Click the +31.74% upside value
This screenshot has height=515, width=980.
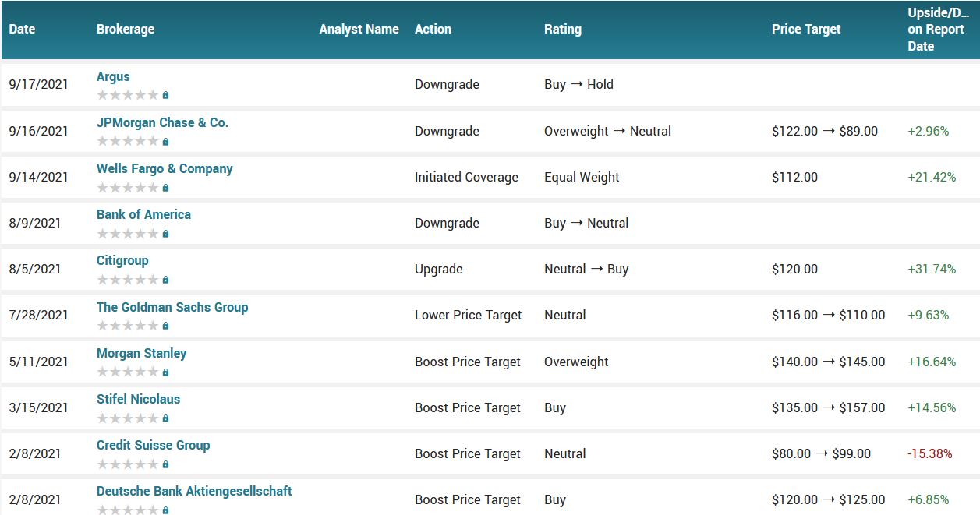tap(932, 269)
